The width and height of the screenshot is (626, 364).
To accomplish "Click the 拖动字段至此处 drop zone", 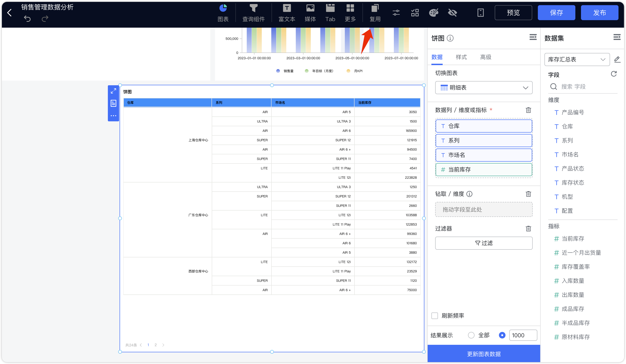I will click(x=483, y=209).
